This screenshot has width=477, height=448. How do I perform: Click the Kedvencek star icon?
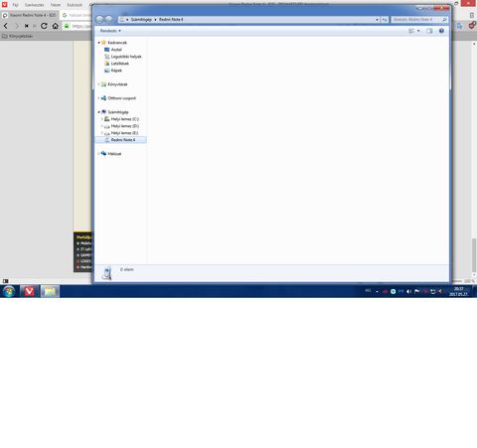coord(103,43)
